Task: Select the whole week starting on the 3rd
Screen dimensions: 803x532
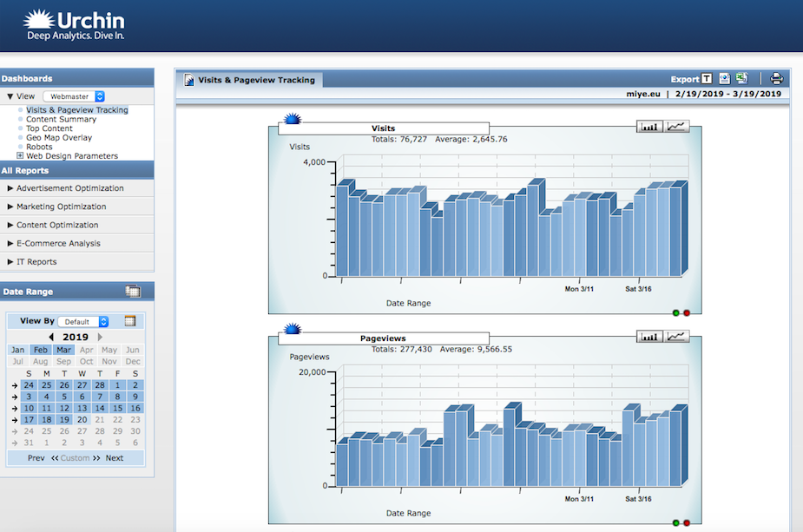Action: tap(15, 397)
